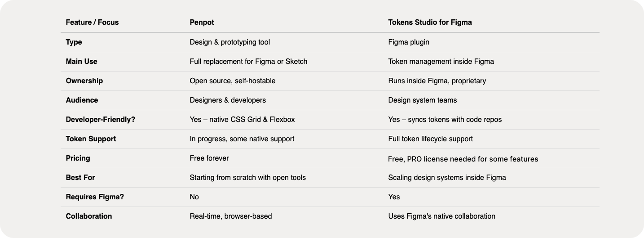Select the Ownership row label
This screenshot has width=644, height=238.
point(84,81)
